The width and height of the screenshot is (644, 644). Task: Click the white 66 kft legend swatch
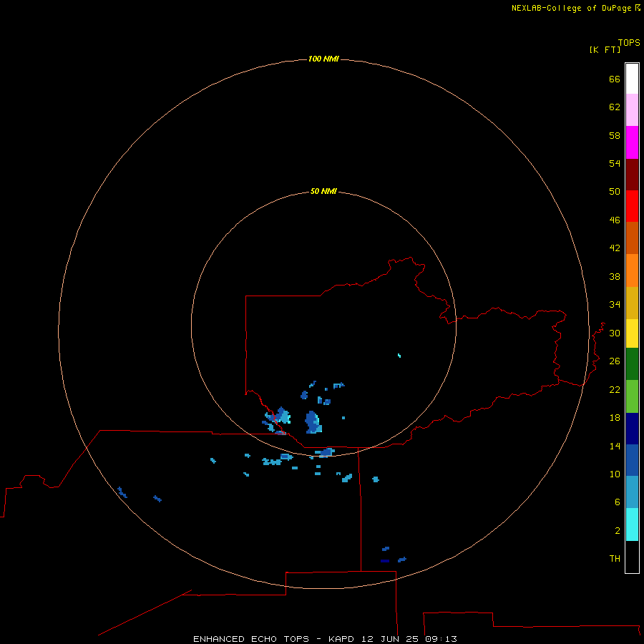coord(632,79)
